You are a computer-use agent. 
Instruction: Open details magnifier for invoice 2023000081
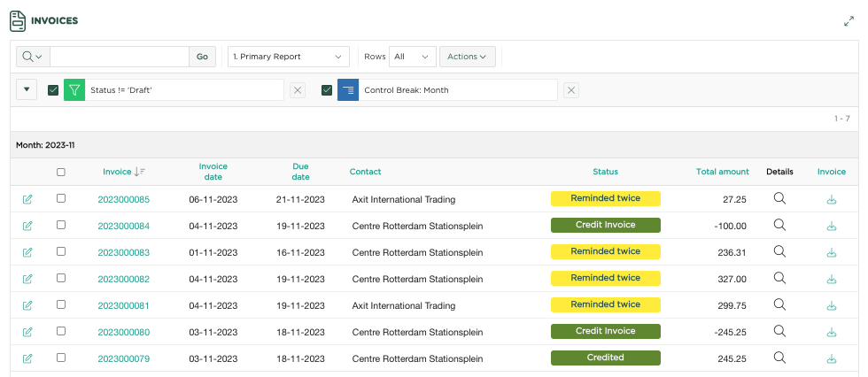tap(779, 304)
